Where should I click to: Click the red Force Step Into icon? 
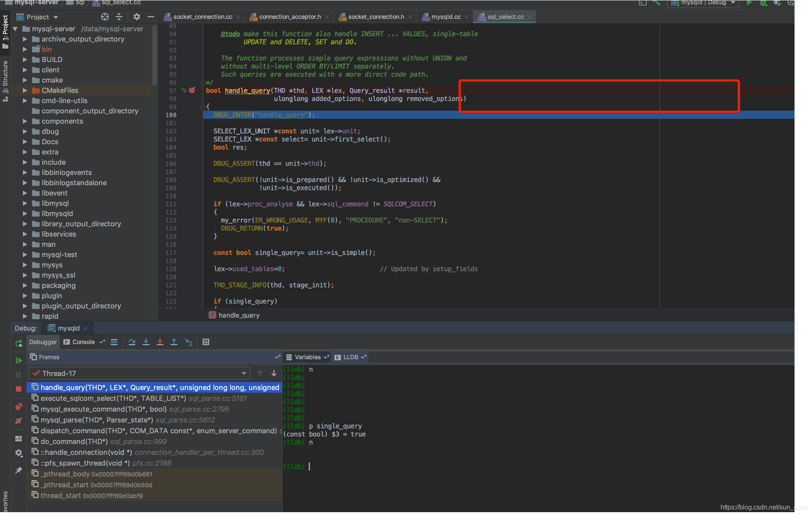pyautogui.click(x=160, y=342)
